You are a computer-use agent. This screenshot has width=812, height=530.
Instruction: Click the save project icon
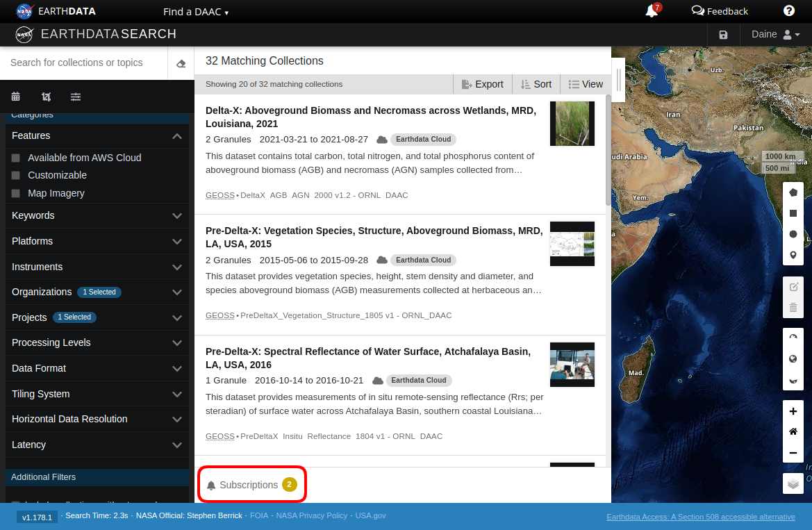[x=724, y=35]
